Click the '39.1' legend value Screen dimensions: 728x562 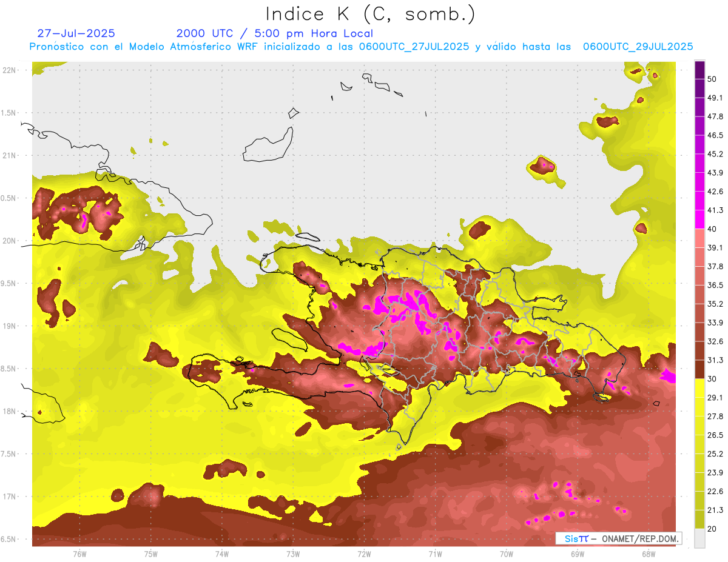click(715, 248)
